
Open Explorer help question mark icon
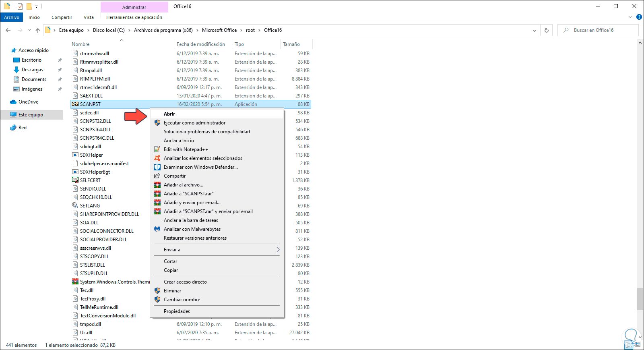639,17
